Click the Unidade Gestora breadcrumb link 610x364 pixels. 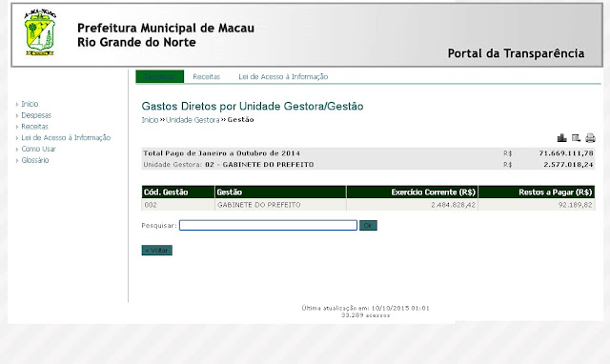tap(193, 120)
